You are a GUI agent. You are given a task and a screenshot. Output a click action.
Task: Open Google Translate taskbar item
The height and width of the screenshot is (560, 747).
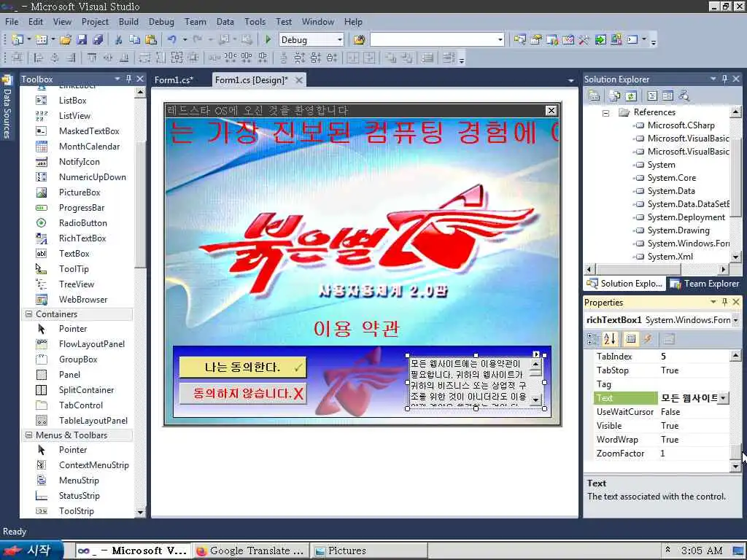(251, 551)
